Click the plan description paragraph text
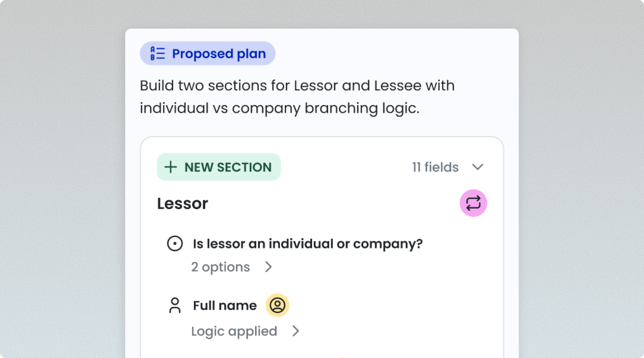This screenshot has width=644, height=358. (297, 97)
